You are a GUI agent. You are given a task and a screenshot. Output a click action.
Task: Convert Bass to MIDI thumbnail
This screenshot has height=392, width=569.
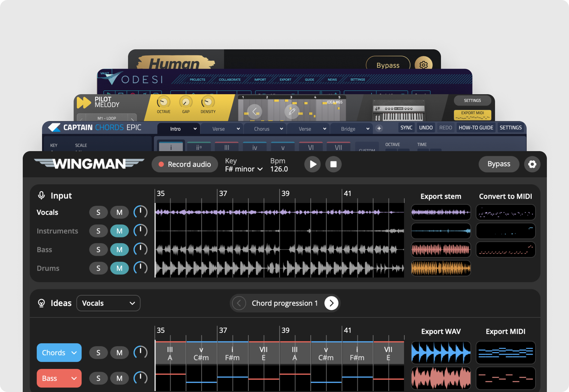pos(505,249)
